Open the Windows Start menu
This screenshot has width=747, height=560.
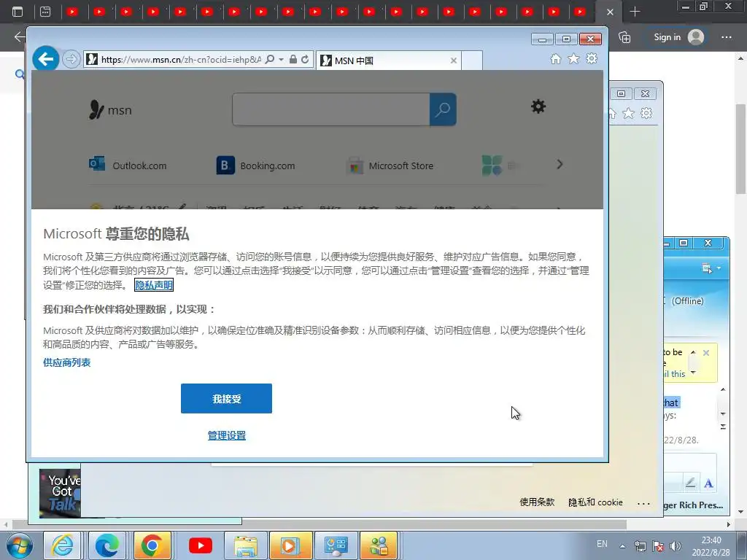(x=20, y=545)
